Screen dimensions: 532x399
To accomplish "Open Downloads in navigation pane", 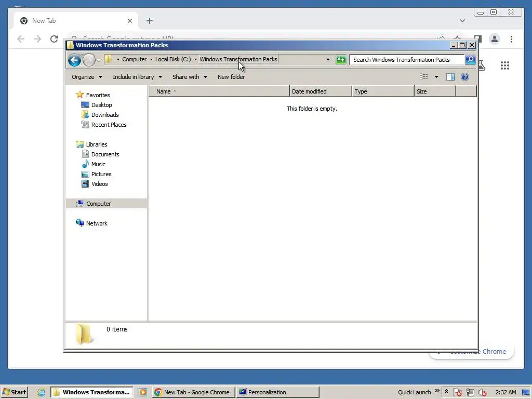I will coord(105,115).
